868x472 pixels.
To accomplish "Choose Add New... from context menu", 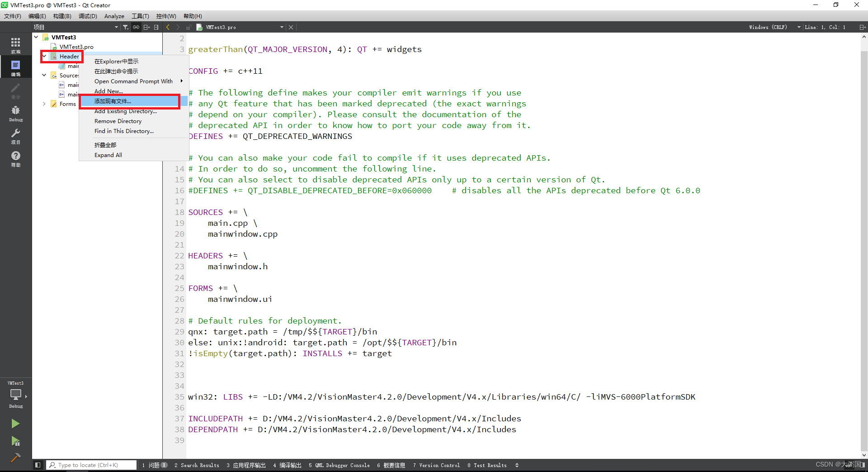I will (x=134, y=91).
